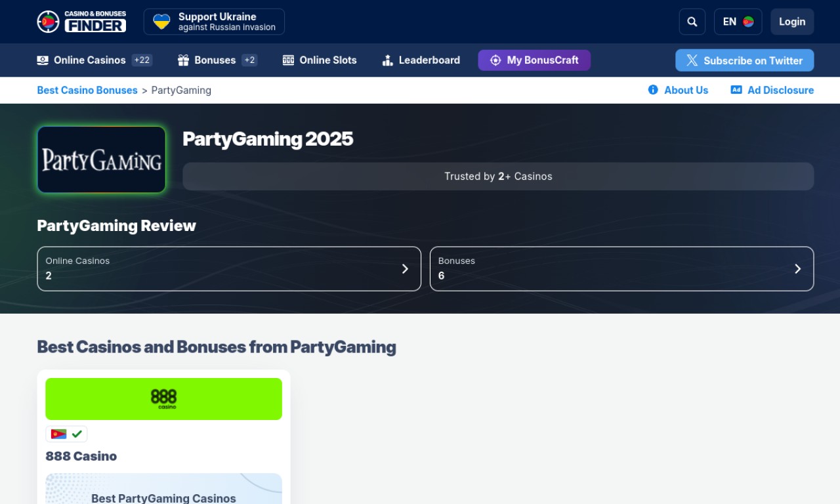Click the Online Casinos menu icon
Viewport: 840px width, 504px height.
43,60
